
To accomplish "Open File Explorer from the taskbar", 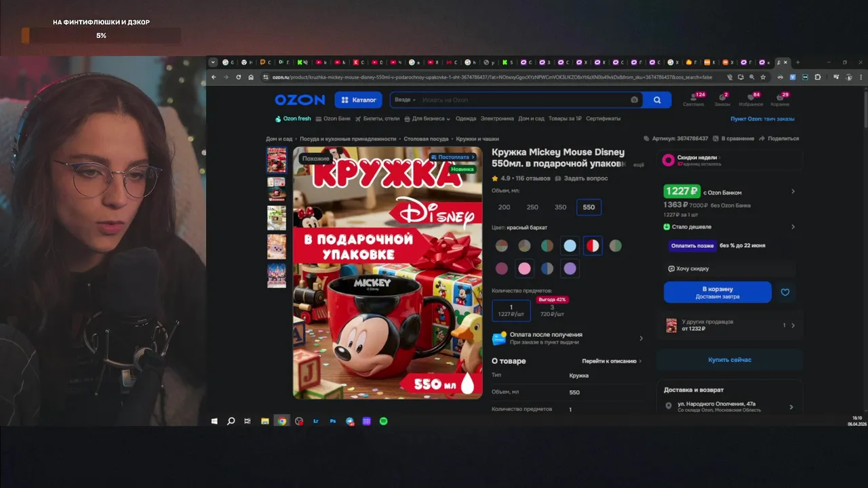I will point(265,421).
